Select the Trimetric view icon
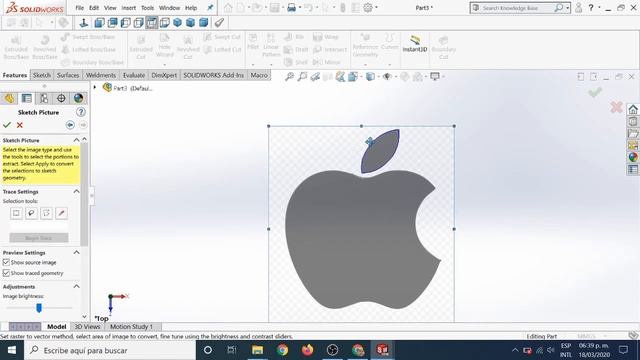Screen dimensions: 640x360 (191, 23)
